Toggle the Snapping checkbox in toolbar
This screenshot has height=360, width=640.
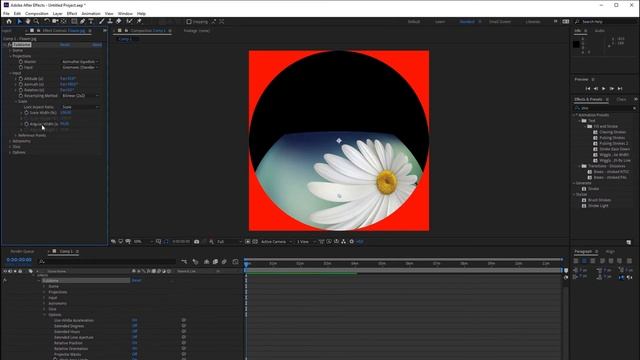[189, 22]
